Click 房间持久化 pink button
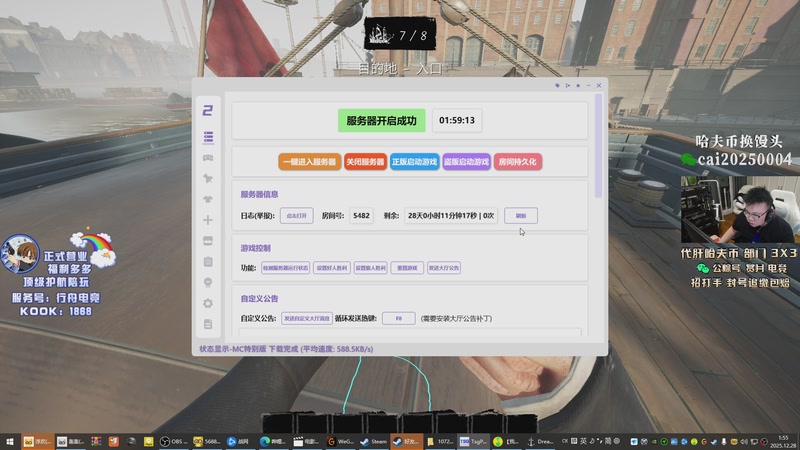 [x=518, y=162]
